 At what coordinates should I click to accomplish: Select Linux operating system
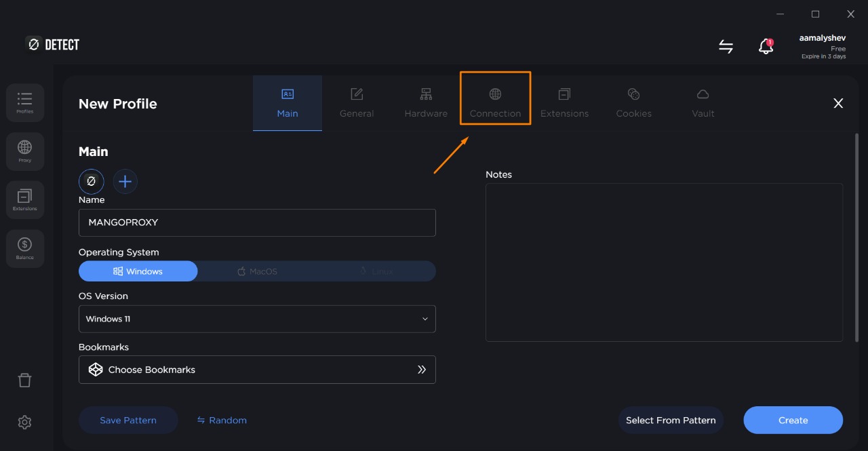click(376, 271)
